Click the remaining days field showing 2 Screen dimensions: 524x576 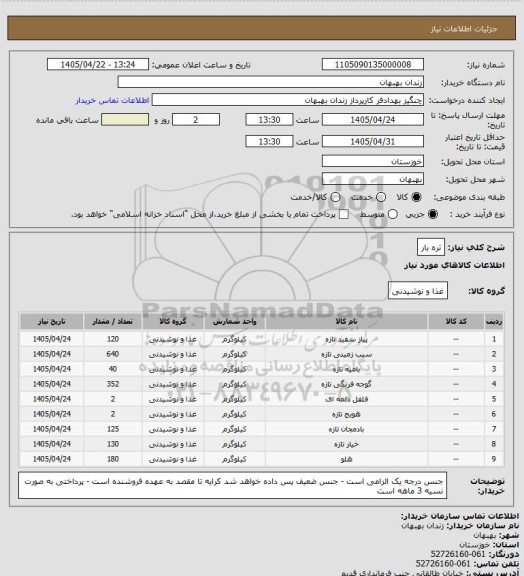coord(196,120)
